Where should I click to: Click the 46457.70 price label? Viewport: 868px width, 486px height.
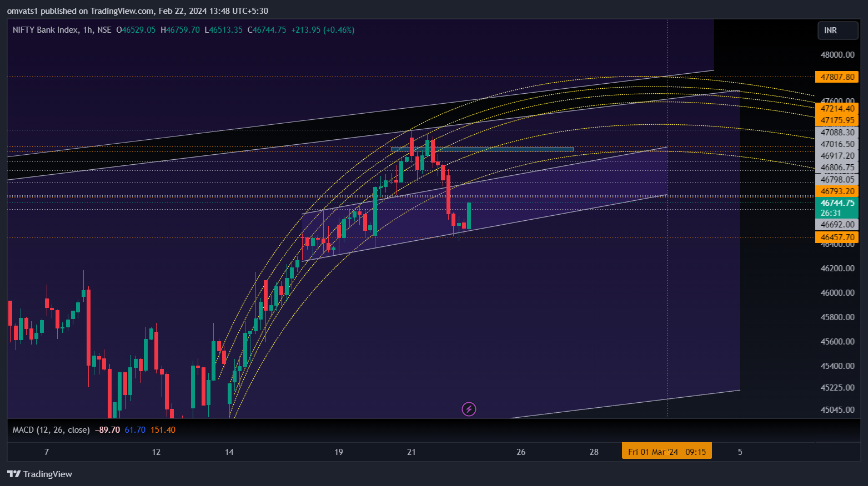point(837,237)
